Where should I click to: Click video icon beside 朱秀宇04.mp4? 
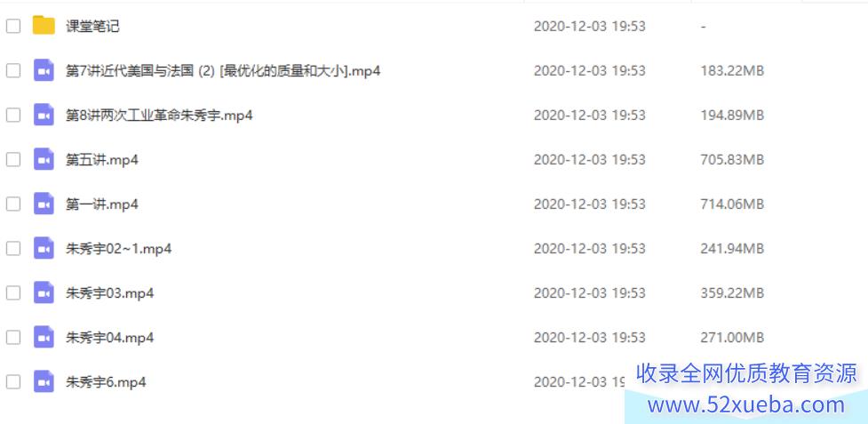coord(44,337)
